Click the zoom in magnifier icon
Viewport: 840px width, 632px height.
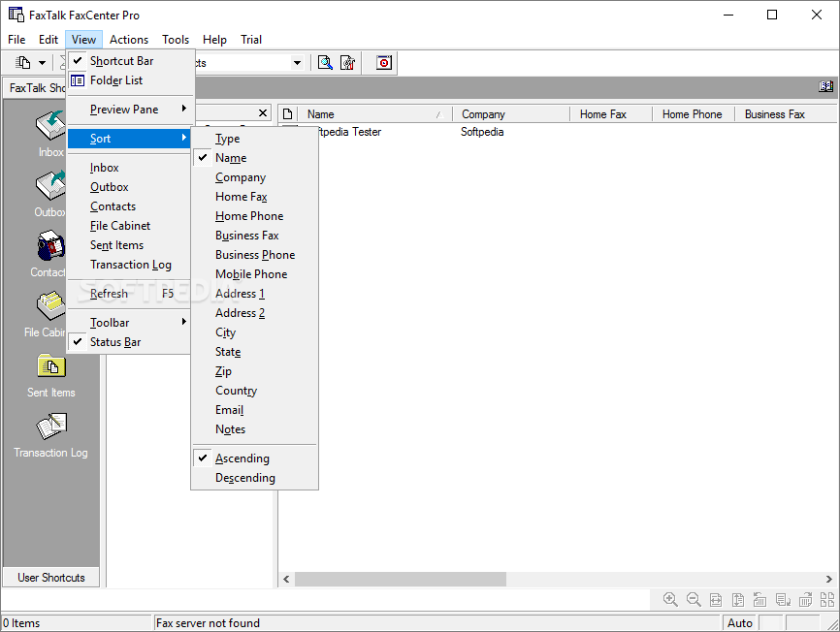[670, 599]
